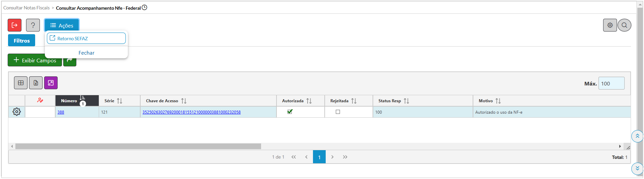
Task: Click the horizontal scrollbar under the table
Action: [138, 146]
